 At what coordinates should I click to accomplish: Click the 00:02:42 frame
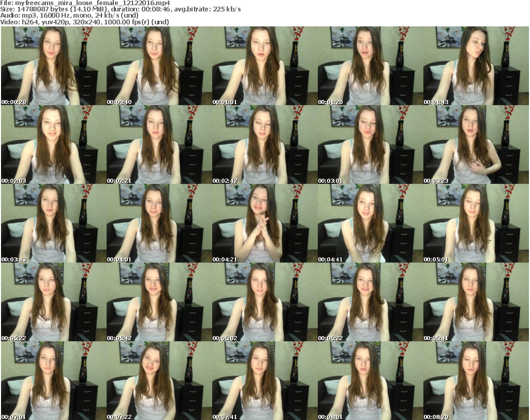[x=264, y=144]
